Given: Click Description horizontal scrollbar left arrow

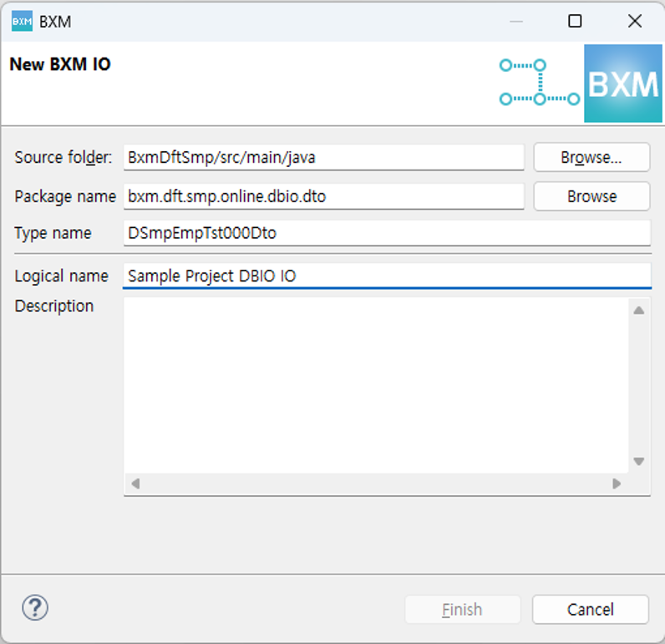Looking at the screenshot, I should click(x=135, y=484).
